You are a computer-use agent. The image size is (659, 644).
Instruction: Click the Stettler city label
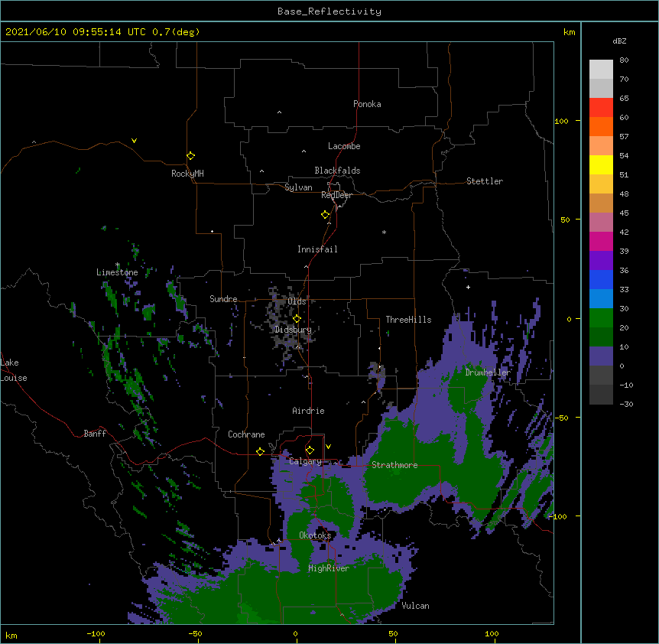(x=485, y=181)
